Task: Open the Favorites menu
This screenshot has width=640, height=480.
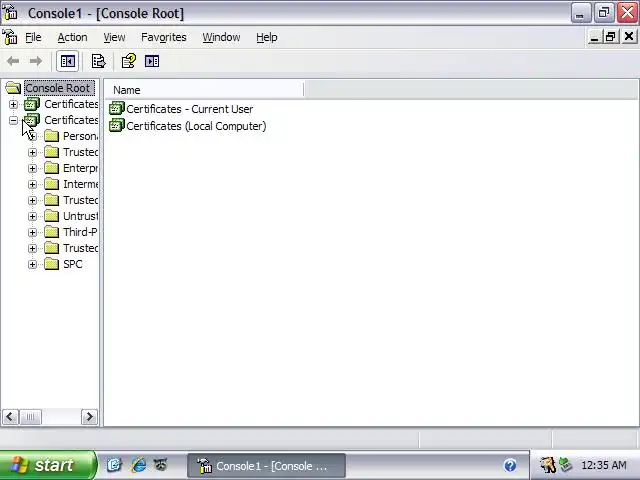Action: coord(164,37)
